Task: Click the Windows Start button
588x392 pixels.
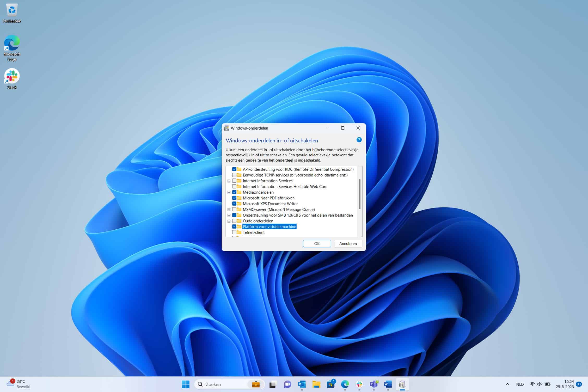Action: click(x=186, y=384)
